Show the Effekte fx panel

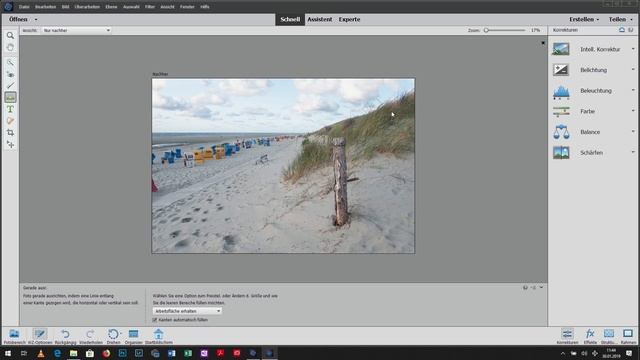[590, 336]
